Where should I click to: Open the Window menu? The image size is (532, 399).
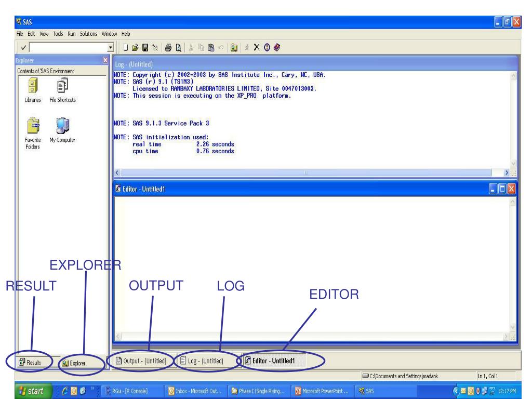click(x=109, y=34)
